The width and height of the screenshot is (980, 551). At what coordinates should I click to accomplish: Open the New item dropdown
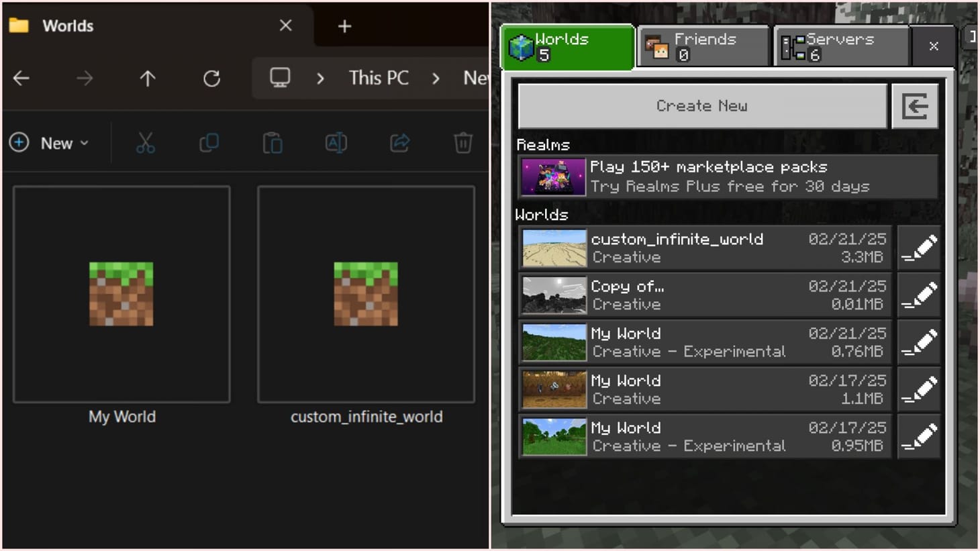[50, 142]
